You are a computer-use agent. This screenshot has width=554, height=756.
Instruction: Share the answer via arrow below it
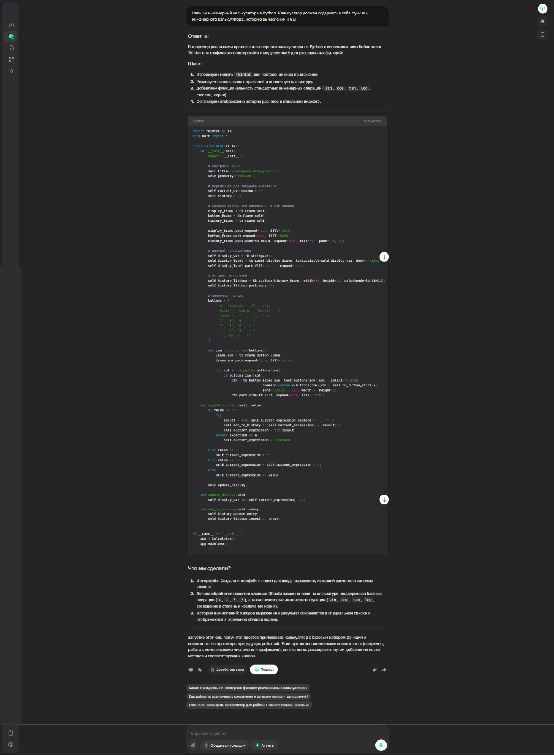(x=384, y=670)
